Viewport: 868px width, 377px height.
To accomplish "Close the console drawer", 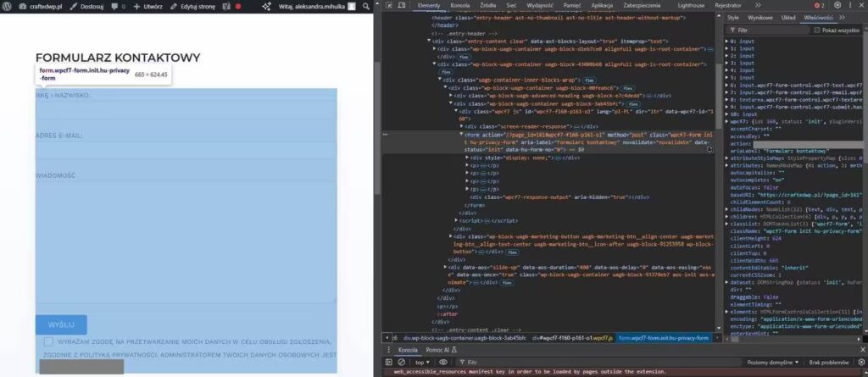I will point(862,350).
